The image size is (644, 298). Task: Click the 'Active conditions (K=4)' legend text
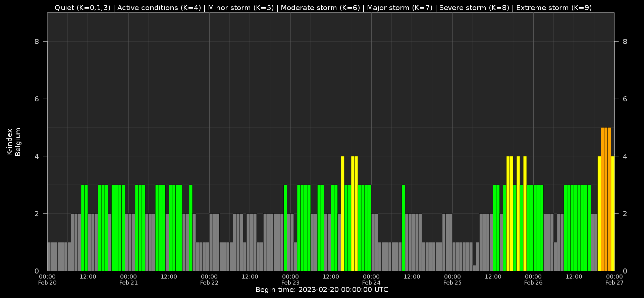[159, 8]
